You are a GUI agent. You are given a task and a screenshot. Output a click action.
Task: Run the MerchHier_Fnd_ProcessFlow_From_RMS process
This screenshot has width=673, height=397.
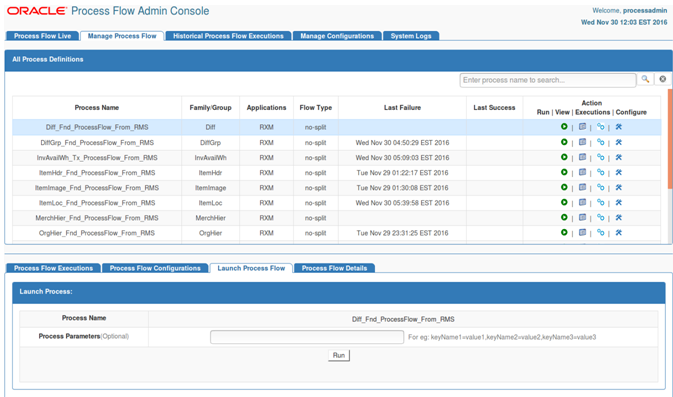click(564, 217)
